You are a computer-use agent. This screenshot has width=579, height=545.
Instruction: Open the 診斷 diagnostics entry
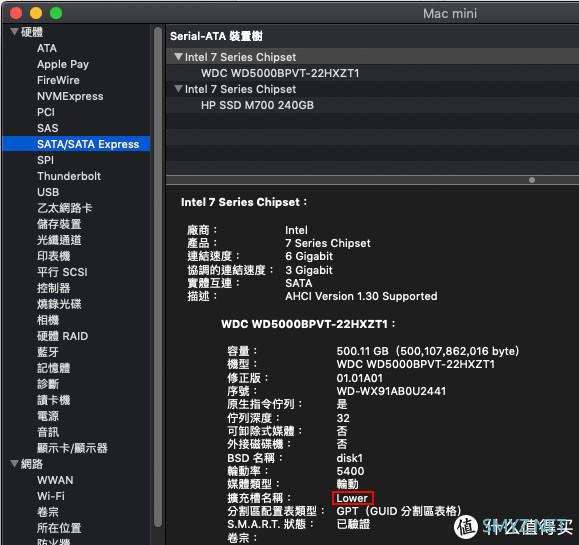48,384
